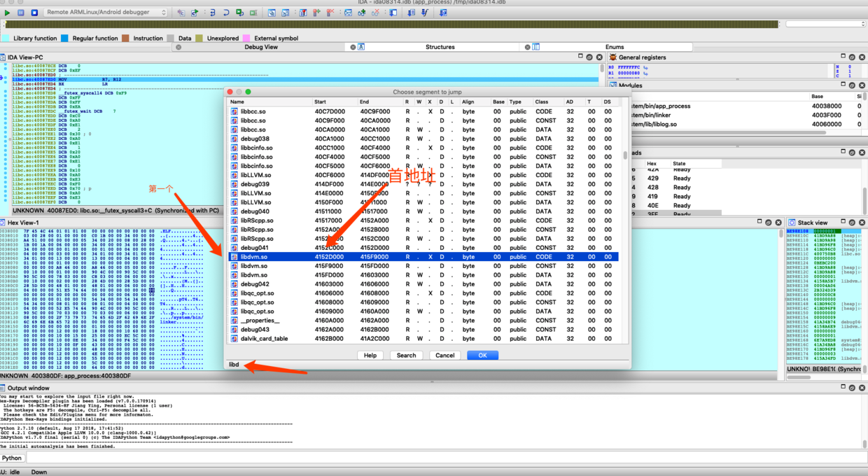This screenshot has width=868, height=476.
Task: Click the Library function color swatch
Action: (x=6, y=38)
